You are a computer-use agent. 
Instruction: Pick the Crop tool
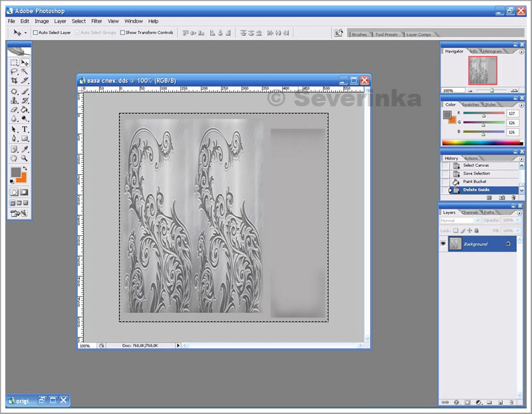tap(14, 80)
